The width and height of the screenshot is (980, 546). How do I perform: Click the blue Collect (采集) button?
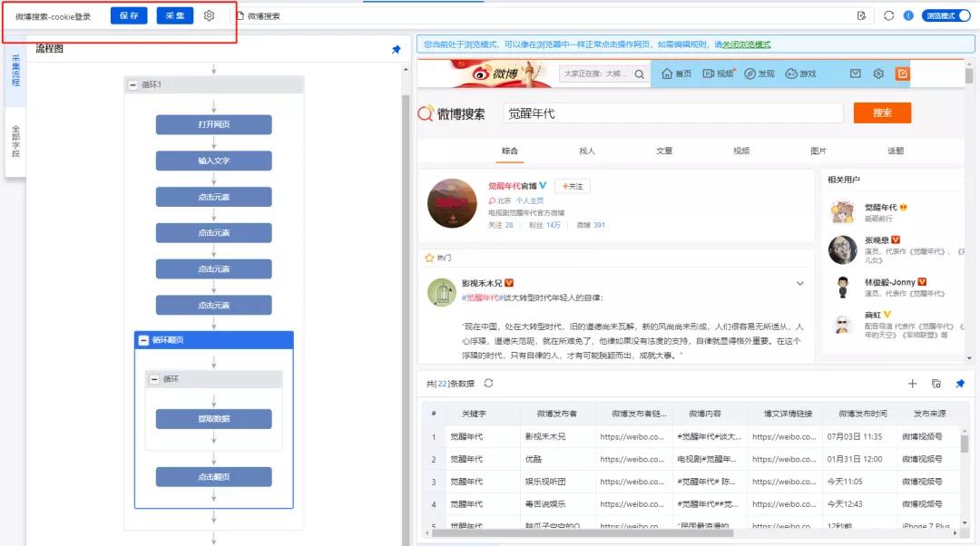[x=175, y=15]
